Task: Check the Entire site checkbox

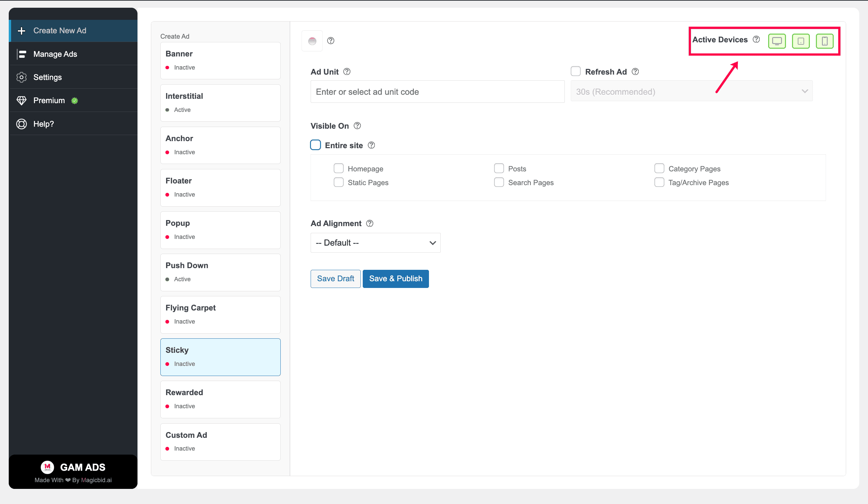Action: click(x=316, y=145)
